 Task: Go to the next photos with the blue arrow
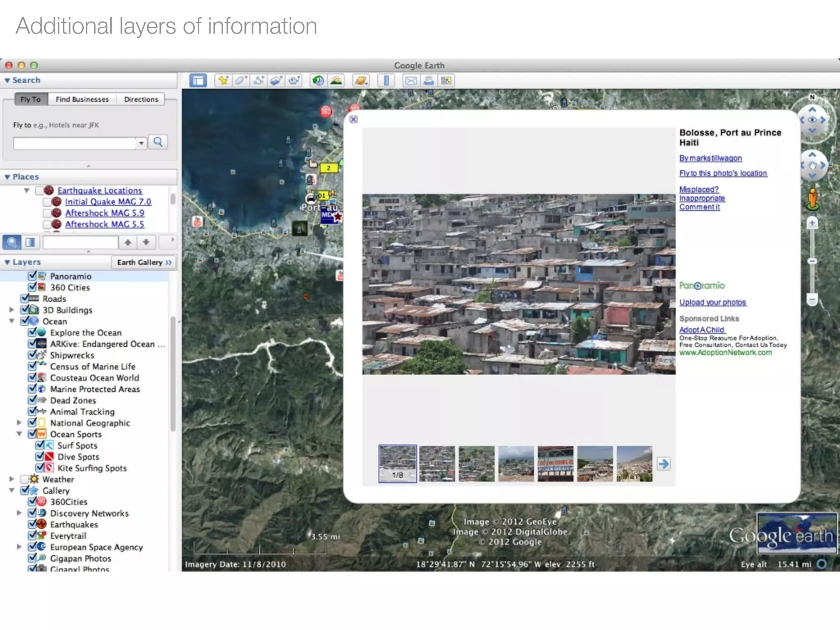(x=663, y=464)
